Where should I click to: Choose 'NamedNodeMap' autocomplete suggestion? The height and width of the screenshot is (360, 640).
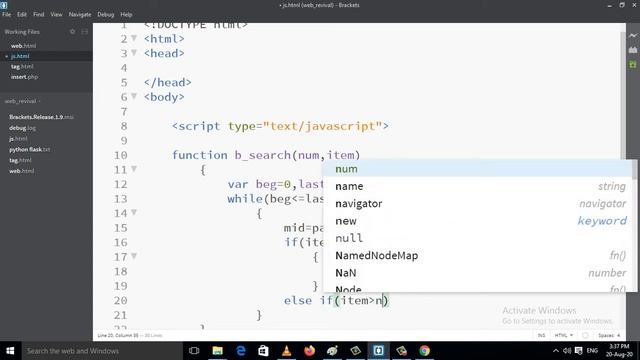click(478, 256)
